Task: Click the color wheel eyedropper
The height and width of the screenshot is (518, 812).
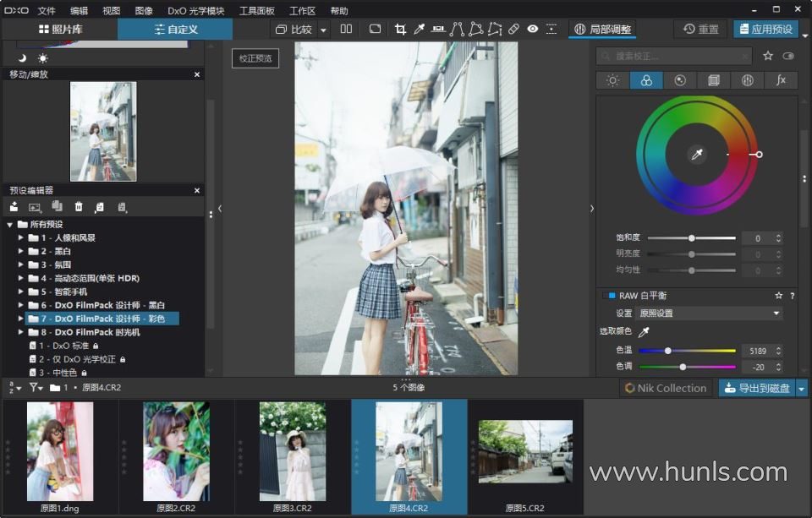Action: pyautogui.click(x=697, y=155)
